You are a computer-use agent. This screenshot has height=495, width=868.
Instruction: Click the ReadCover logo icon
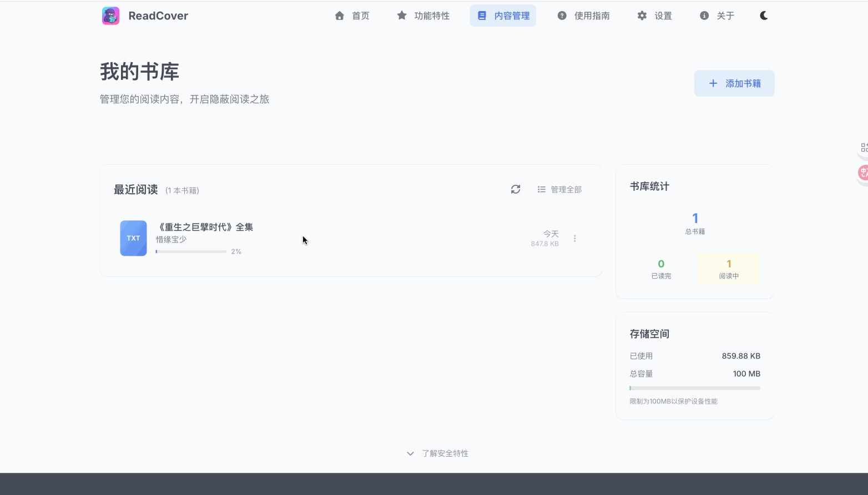tap(110, 15)
